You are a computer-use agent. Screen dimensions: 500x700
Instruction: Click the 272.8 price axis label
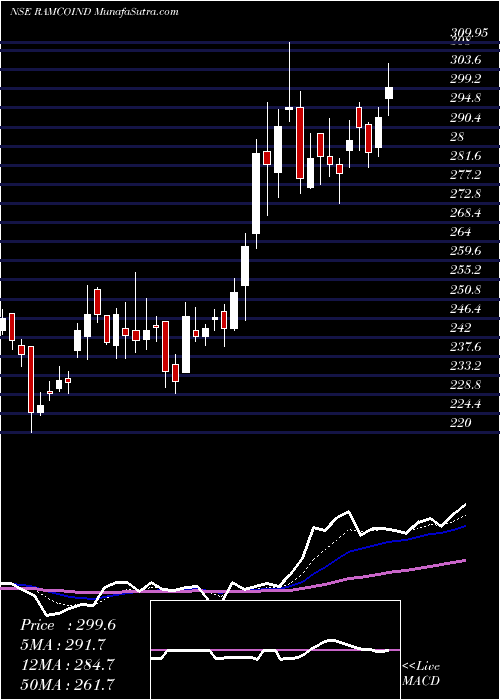pyautogui.click(x=466, y=194)
